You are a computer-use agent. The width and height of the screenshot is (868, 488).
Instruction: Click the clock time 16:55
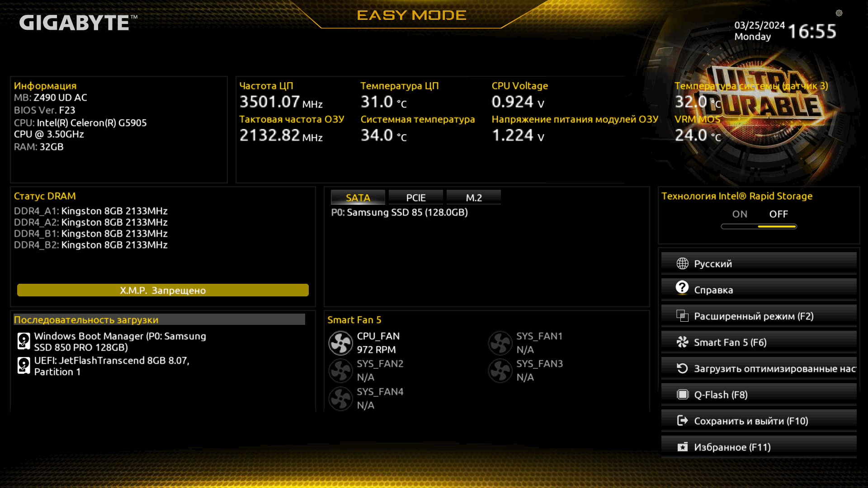tap(812, 31)
